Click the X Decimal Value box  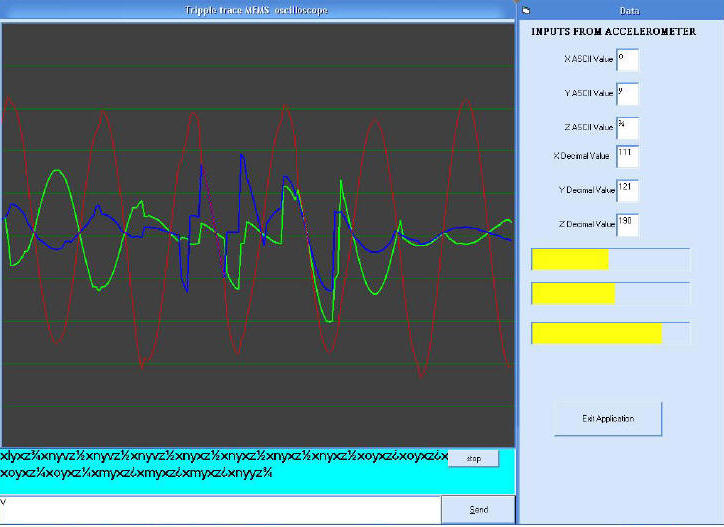click(628, 156)
